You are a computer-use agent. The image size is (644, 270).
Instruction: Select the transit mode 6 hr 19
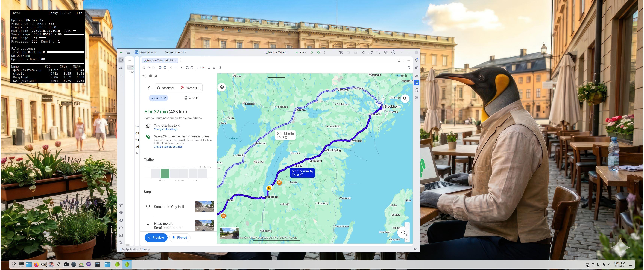(x=192, y=98)
